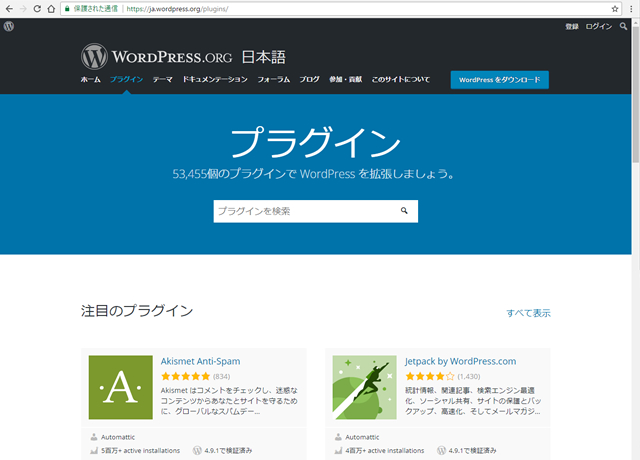The image size is (640, 460).
Task: Open the ブログ navigation item
Action: click(x=309, y=80)
